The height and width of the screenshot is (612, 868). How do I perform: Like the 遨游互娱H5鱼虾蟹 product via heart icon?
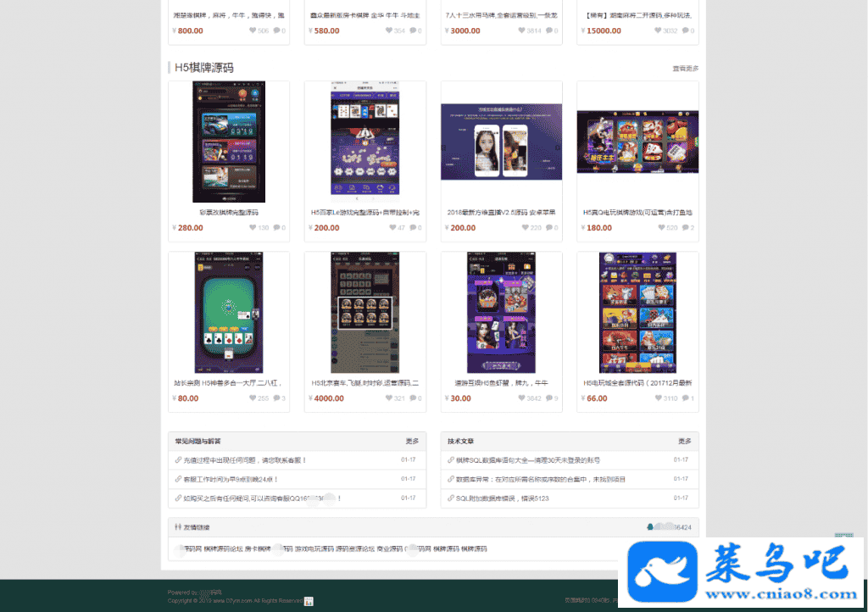[x=525, y=398]
